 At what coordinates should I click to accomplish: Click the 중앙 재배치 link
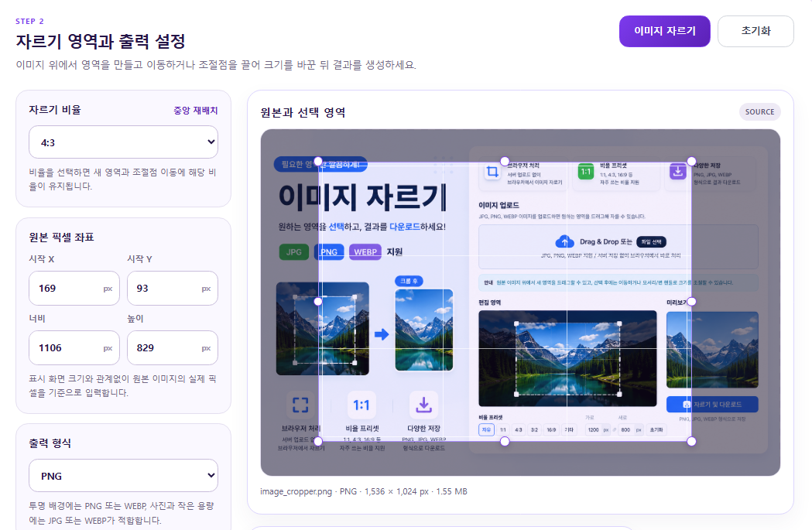tap(196, 110)
